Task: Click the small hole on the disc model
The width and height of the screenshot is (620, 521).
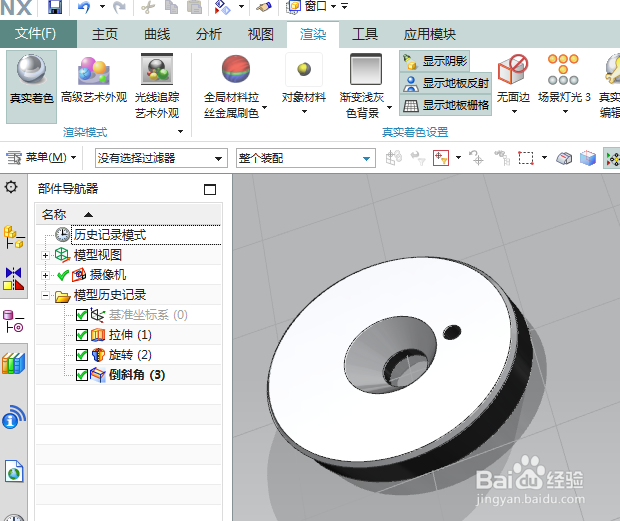Action: [x=452, y=332]
